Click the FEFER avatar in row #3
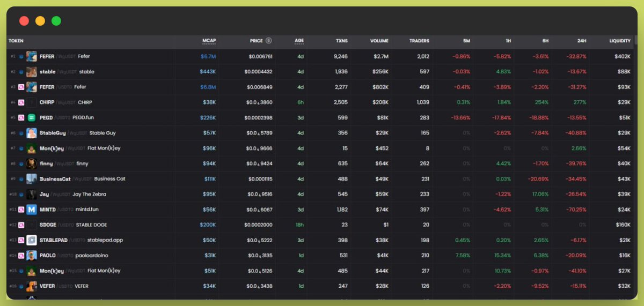The image size is (644, 306). coord(32,87)
